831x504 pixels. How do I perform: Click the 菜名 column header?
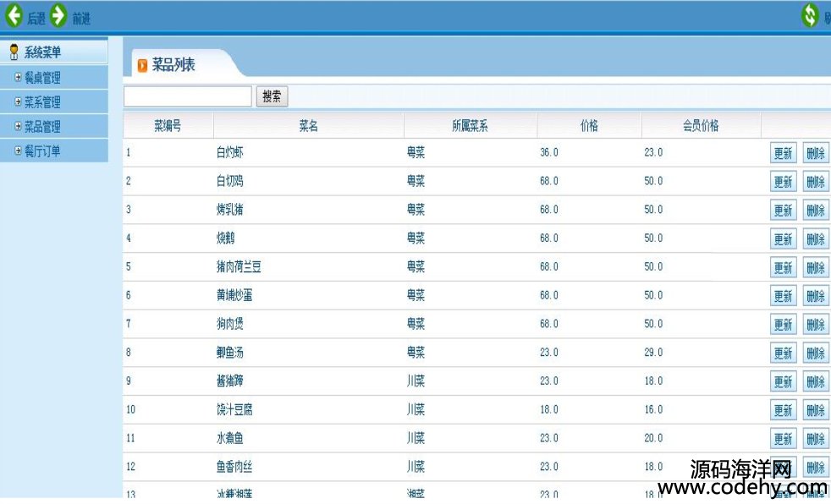[x=308, y=125]
